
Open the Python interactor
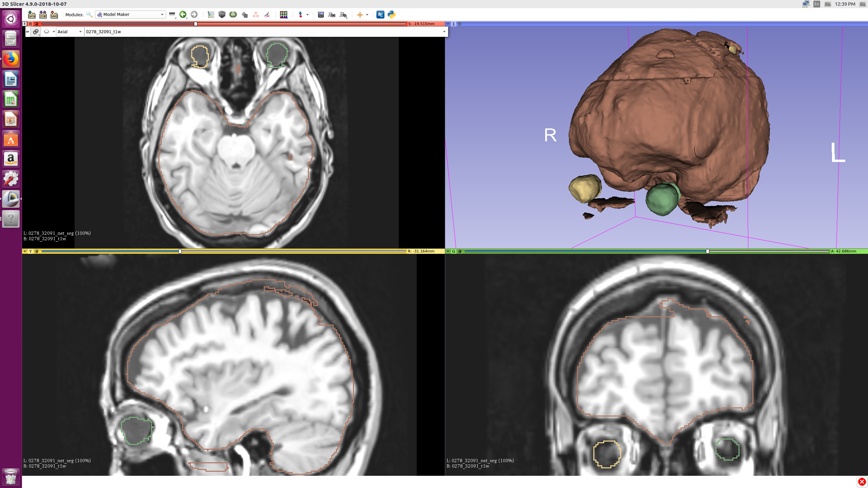[x=392, y=15]
